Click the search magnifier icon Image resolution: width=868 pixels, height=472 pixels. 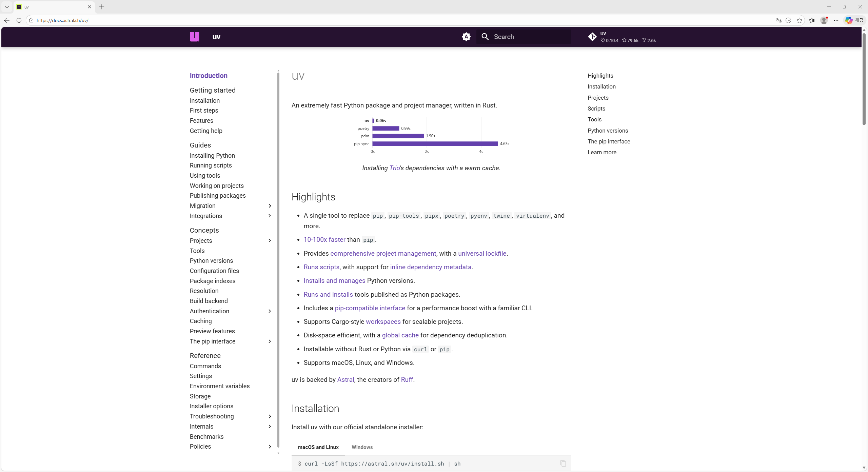tap(485, 37)
